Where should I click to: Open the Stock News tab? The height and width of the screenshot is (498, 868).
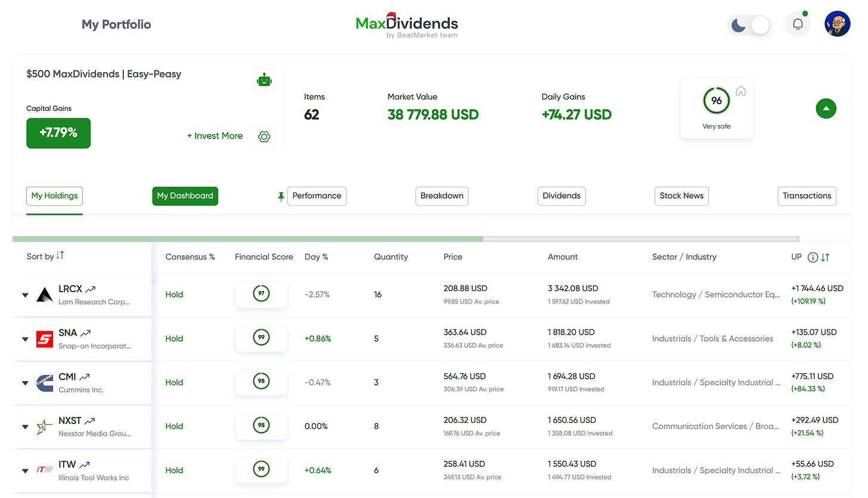(x=681, y=196)
